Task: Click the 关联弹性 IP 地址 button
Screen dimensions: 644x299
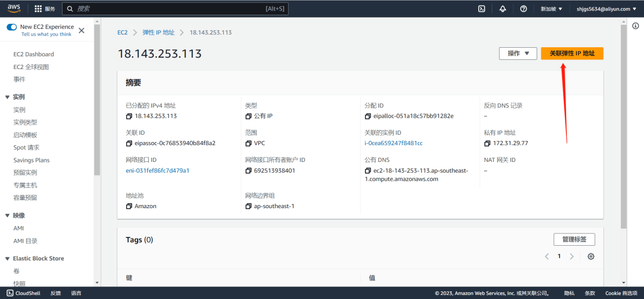Action: point(572,53)
